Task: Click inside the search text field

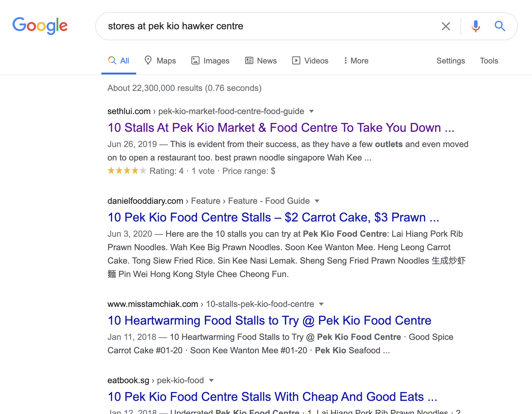Action: [269, 26]
